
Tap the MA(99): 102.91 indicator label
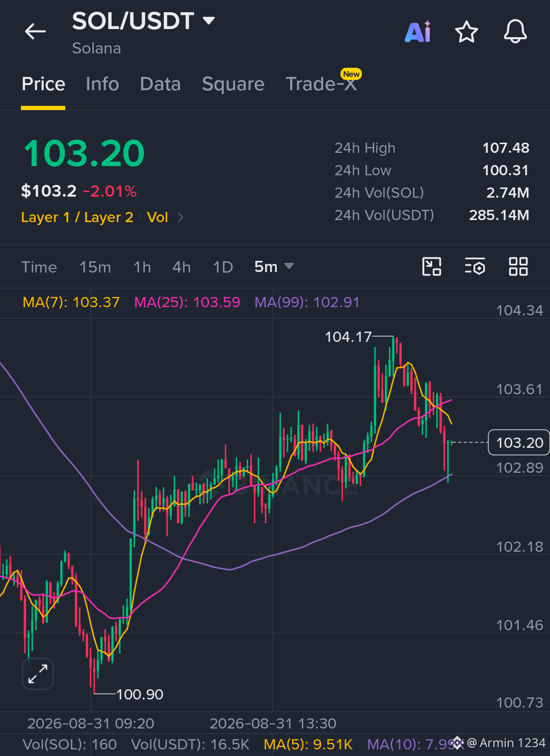(307, 302)
